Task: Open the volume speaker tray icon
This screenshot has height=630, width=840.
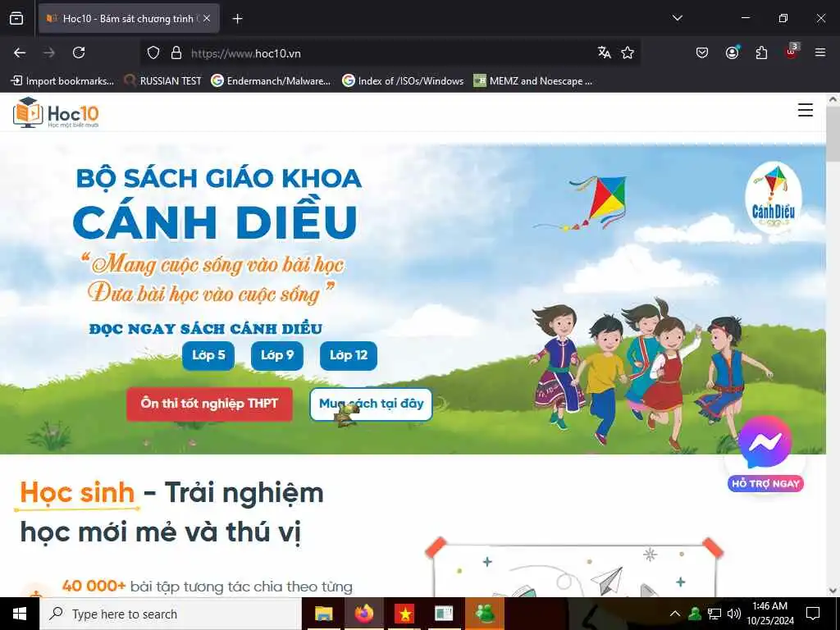Action: coord(734,614)
